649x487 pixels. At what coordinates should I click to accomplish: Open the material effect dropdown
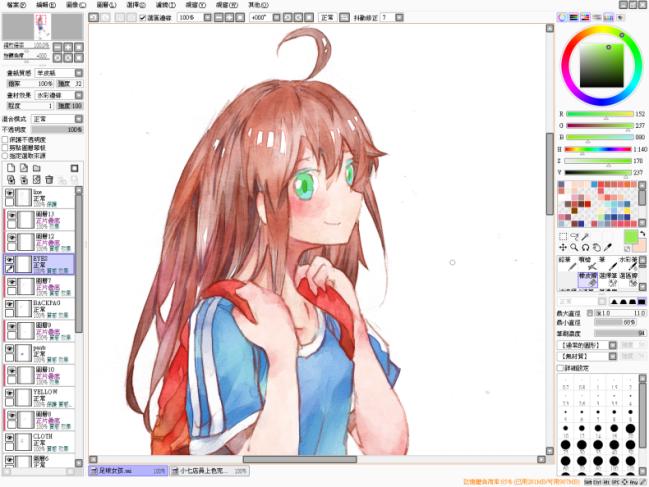(x=79, y=95)
